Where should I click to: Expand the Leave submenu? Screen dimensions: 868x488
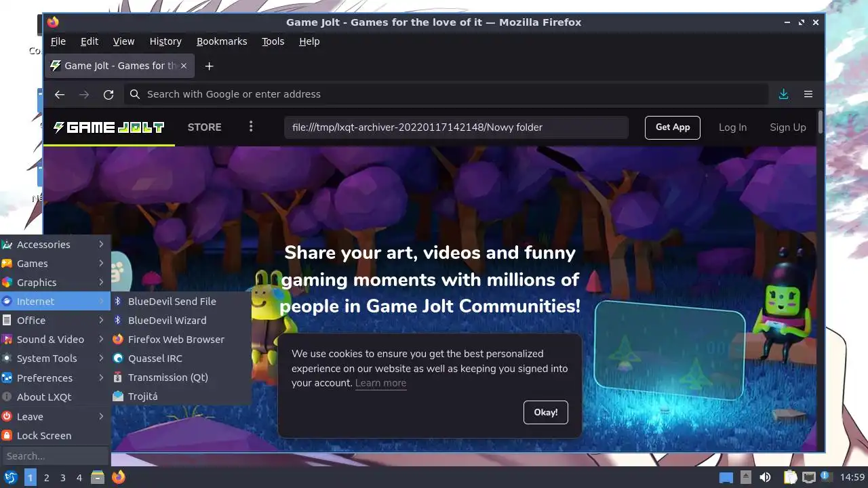pos(55,417)
